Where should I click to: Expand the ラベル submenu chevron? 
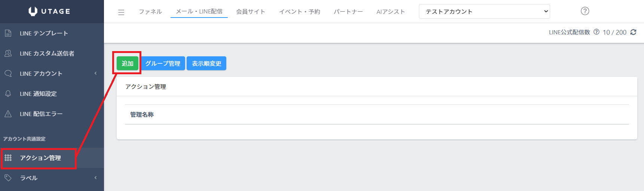(96, 178)
